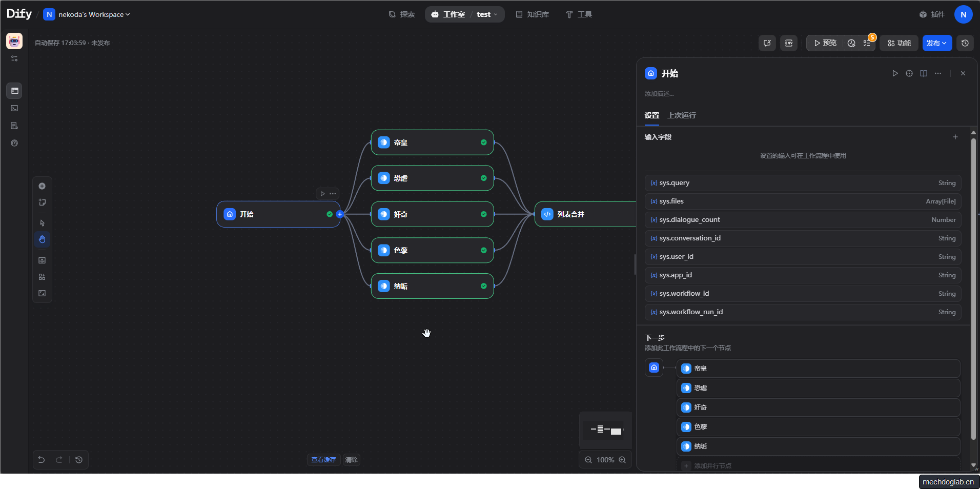Viewport: 980px width, 489px height.
Task: Zoom out using the minus magnifier
Action: tap(588, 460)
